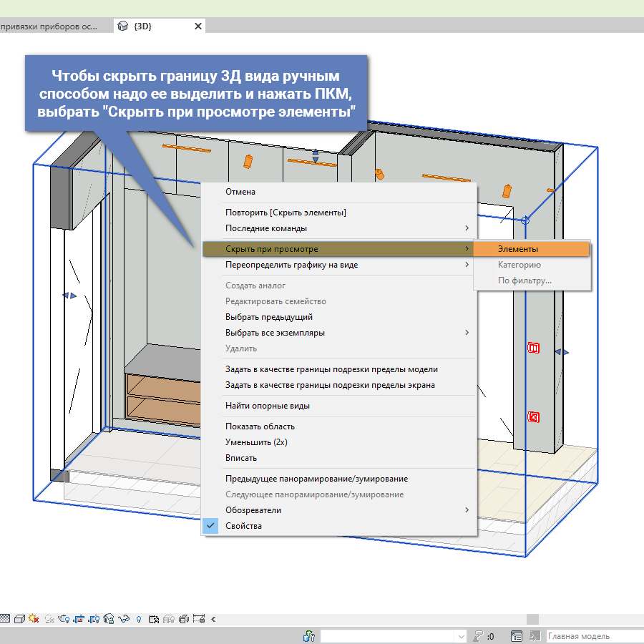Open the active workset dropdown in status bar
644x644 pixels.
(460, 636)
